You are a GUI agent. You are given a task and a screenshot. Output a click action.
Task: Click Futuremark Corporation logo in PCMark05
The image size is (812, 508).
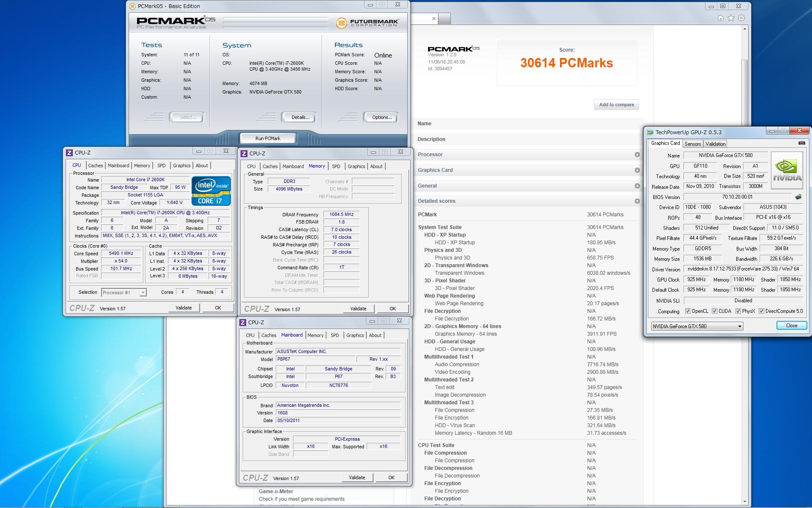click(367, 23)
